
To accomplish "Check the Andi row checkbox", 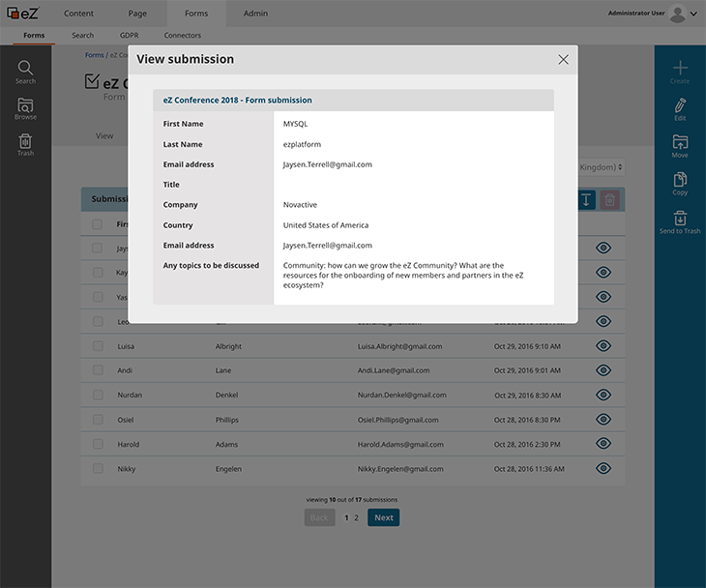I will coord(98,370).
